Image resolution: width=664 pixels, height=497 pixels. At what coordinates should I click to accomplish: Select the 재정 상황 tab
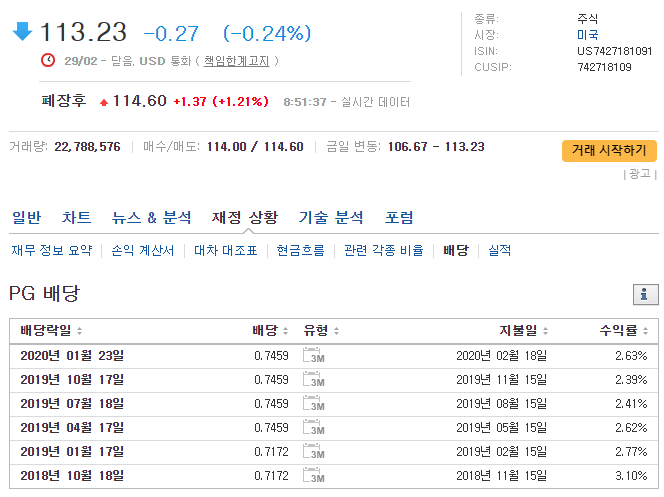click(245, 218)
